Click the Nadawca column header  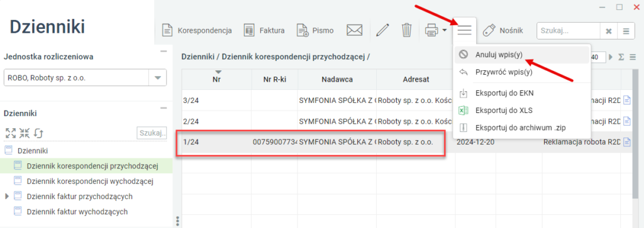pos(337,80)
